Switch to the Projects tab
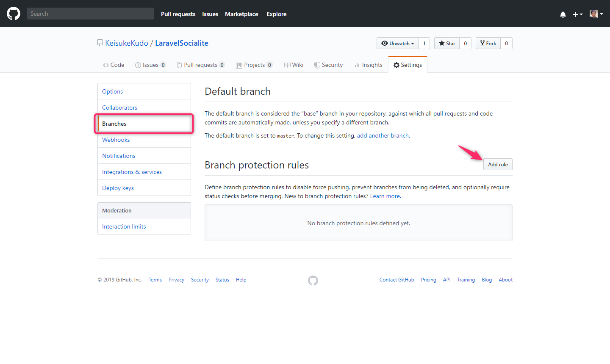This screenshot has width=610, height=364. 254,65
